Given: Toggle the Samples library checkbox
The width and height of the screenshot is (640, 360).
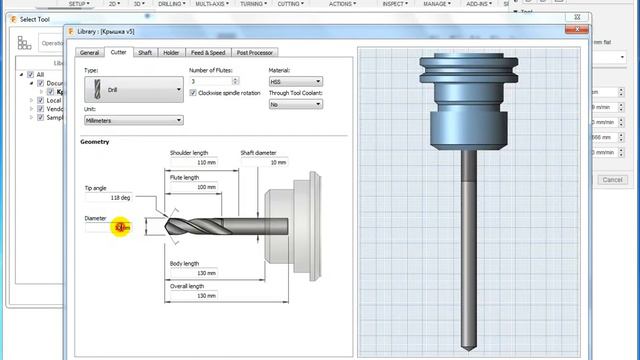Looking at the screenshot, I should [x=40, y=118].
